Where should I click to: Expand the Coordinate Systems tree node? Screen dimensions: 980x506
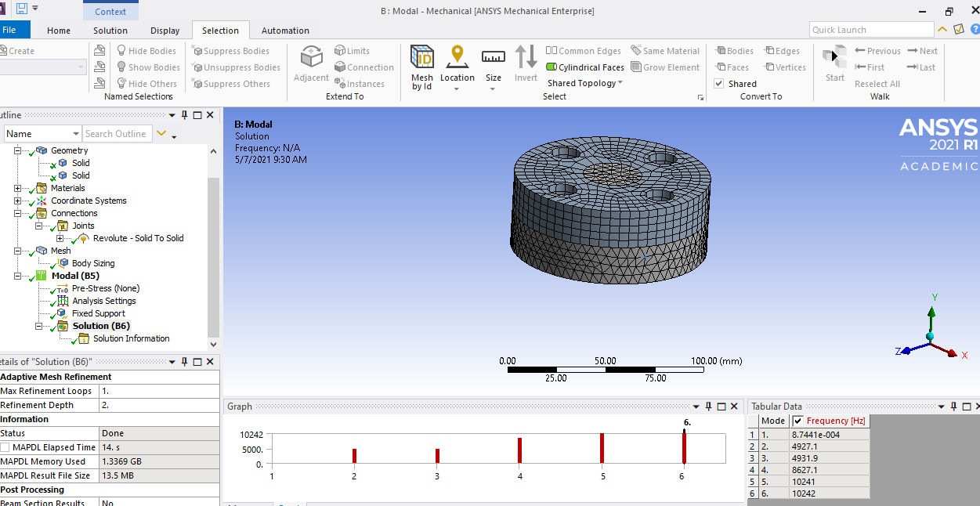point(18,201)
